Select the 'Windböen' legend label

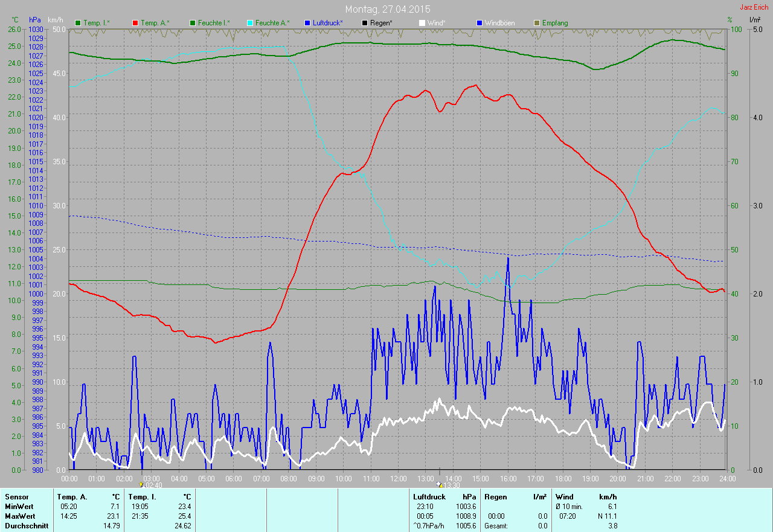500,23
